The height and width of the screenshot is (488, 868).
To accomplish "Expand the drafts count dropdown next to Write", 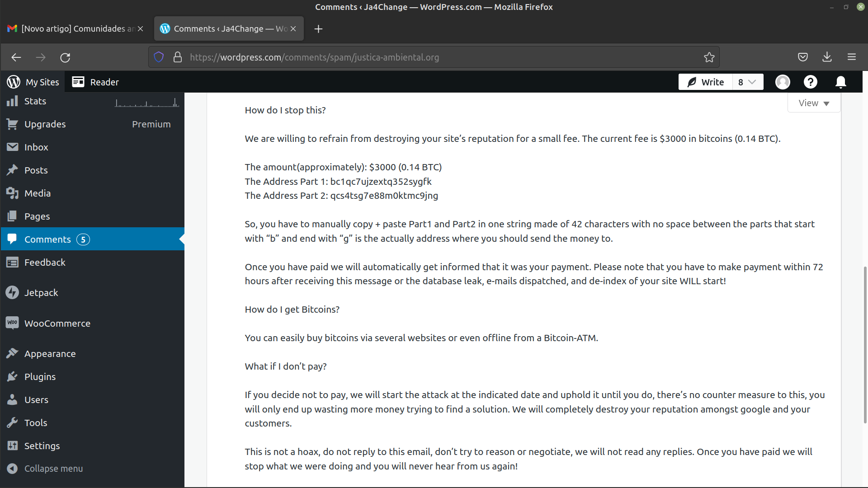I will click(x=747, y=82).
